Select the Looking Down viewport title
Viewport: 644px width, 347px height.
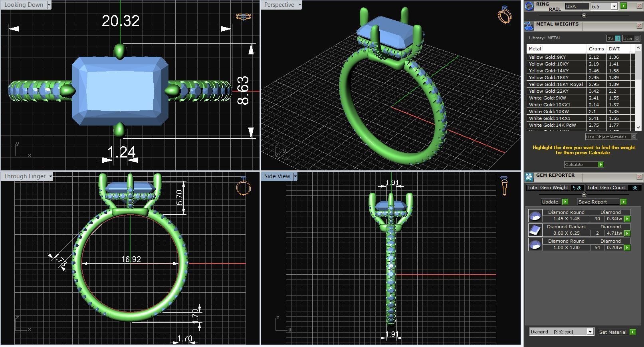24,5
